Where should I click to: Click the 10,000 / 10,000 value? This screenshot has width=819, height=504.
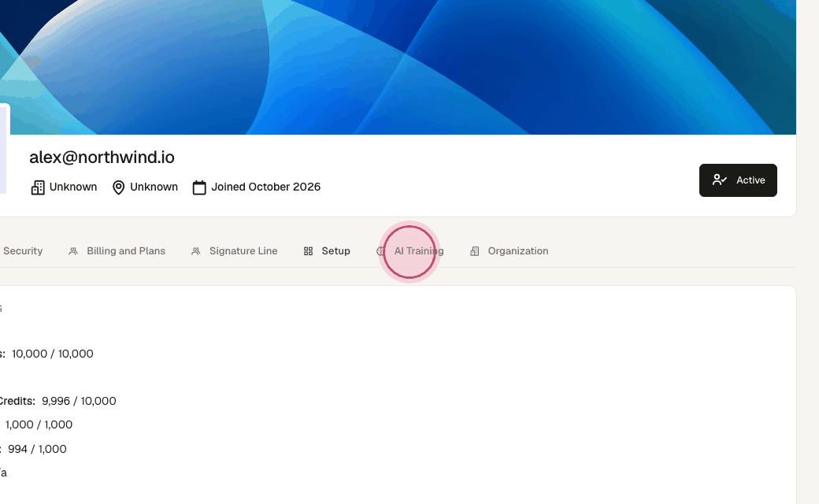[53, 354]
